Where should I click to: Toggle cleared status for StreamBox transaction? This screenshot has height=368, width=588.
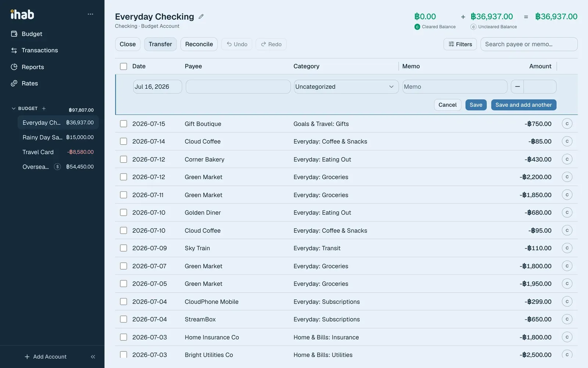567,319
